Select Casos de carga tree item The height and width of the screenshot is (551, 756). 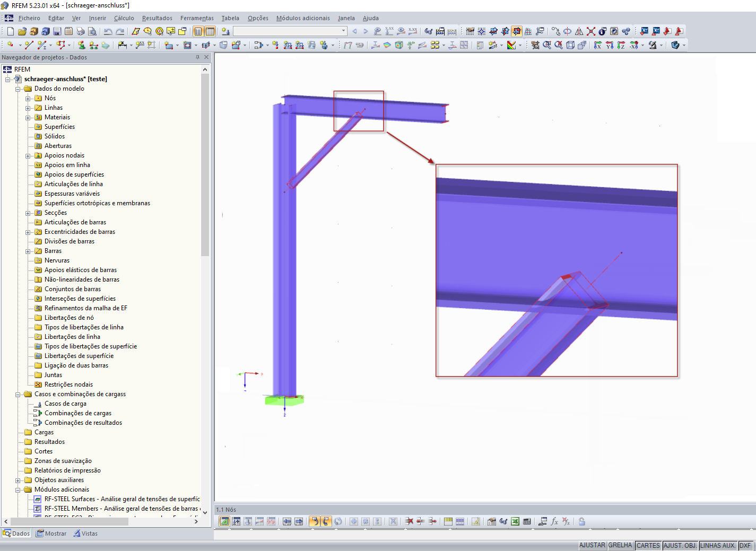pos(65,404)
